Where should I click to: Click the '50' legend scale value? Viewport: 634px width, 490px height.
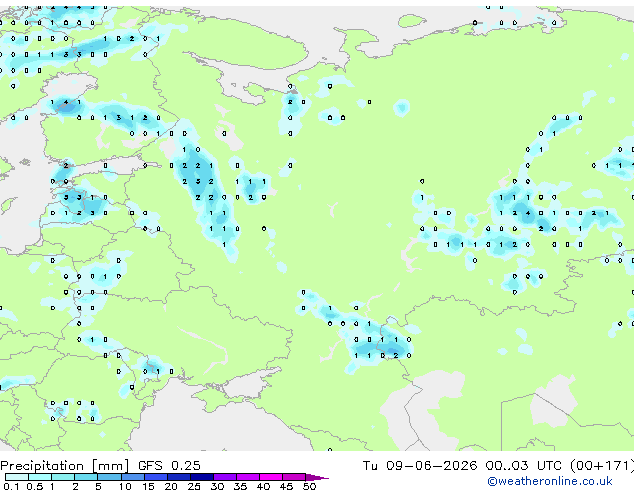[309, 486]
